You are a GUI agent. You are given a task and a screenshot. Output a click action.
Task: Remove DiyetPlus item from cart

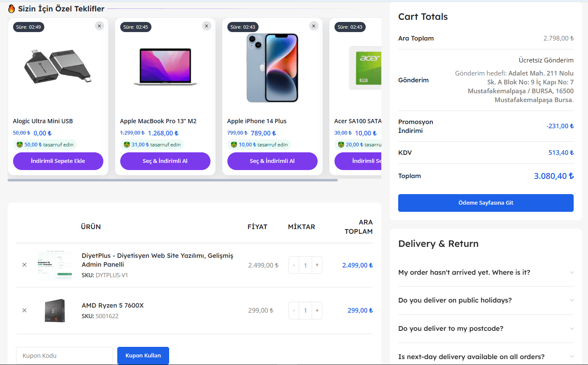click(24, 265)
